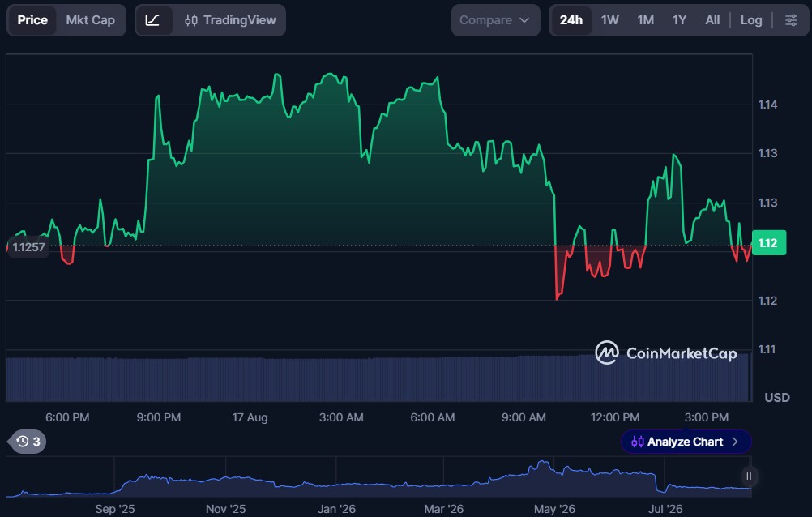Viewport: 812px width, 517px height.
Task: Click the 9:00 PM time axis label
Action: [x=159, y=417]
